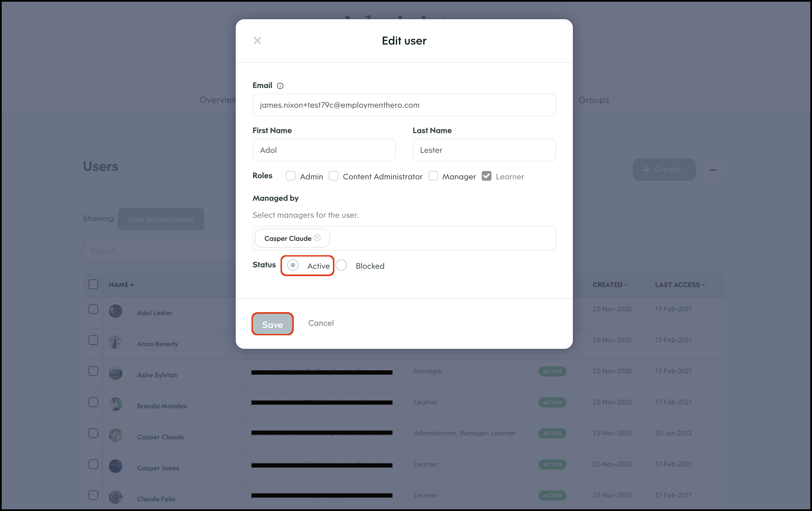Enable the Content Administrator checkbox

click(333, 176)
